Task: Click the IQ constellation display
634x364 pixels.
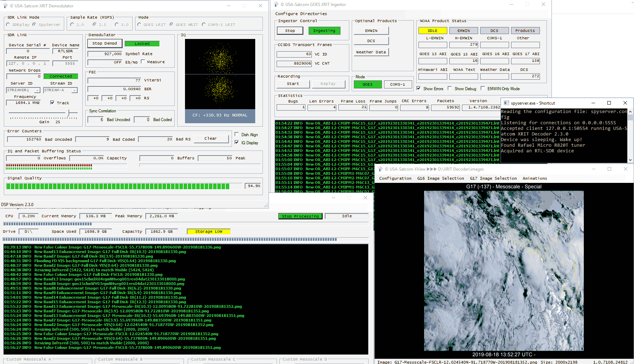Action: [x=220, y=74]
